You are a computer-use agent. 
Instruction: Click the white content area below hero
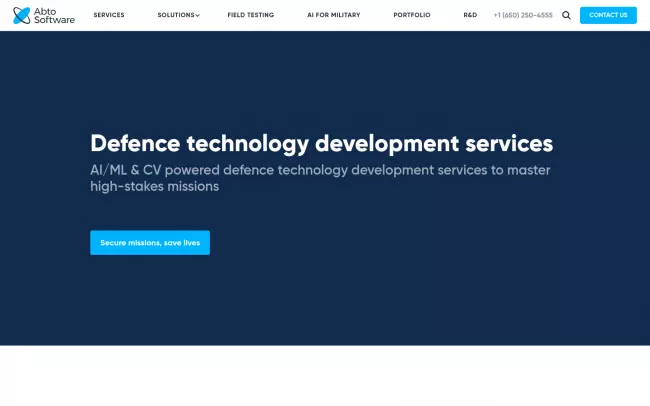click(x=325, y=376)
